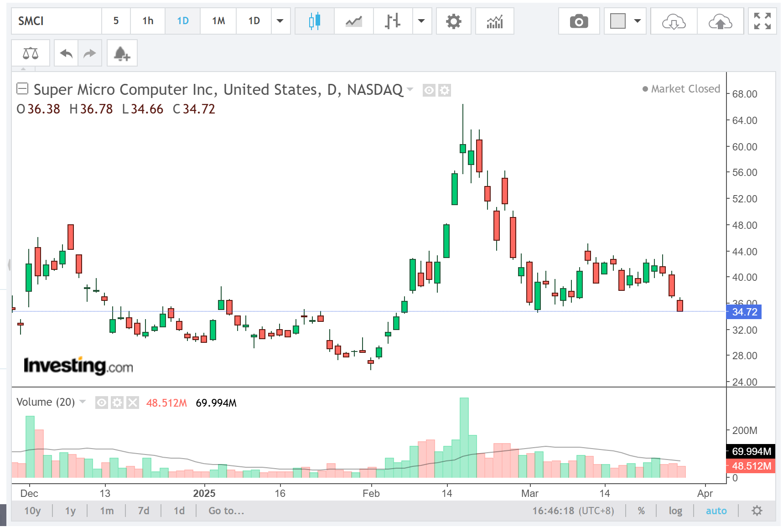
Task: Click the layout square icon
Action: pos(617,21)
